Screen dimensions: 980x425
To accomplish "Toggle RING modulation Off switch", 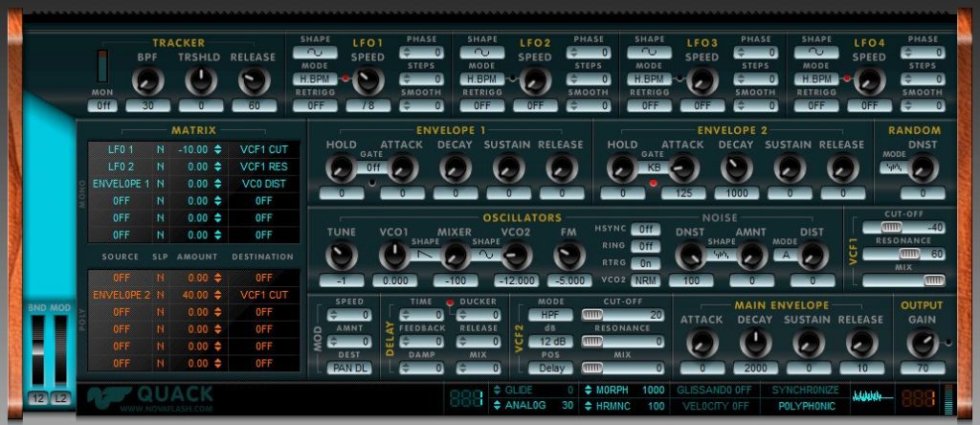I will [646, 246].
